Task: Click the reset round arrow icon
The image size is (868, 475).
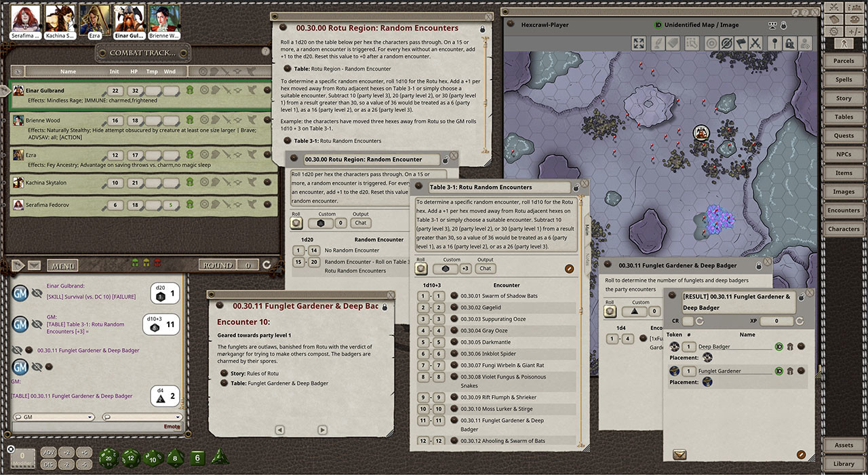Action: 267,265
